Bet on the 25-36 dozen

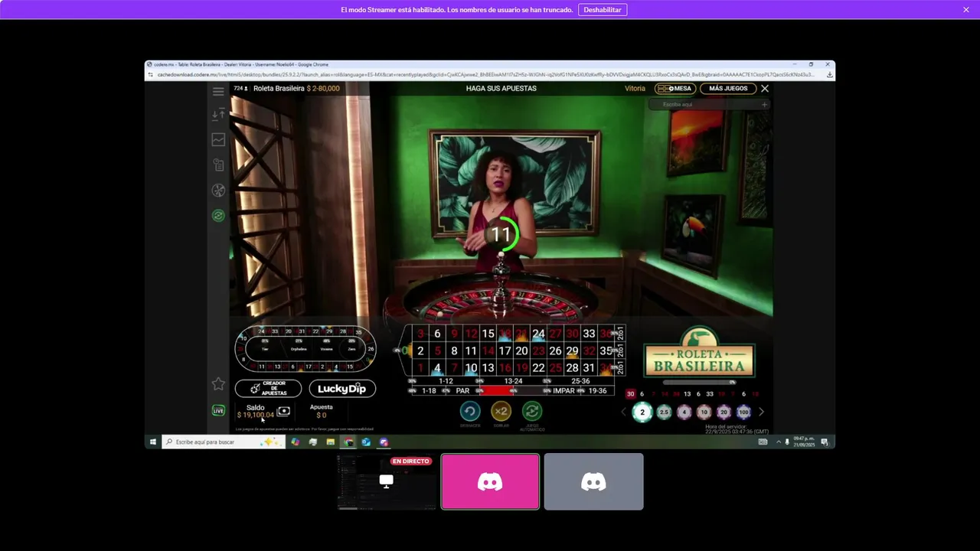coord(580,381)
